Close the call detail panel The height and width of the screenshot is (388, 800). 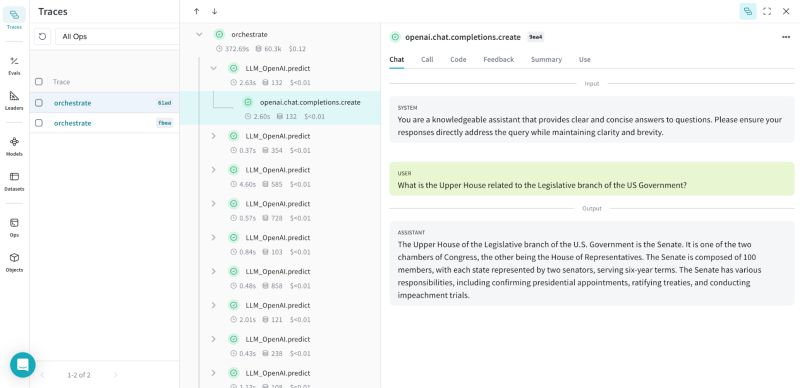[x=786, y=11]
